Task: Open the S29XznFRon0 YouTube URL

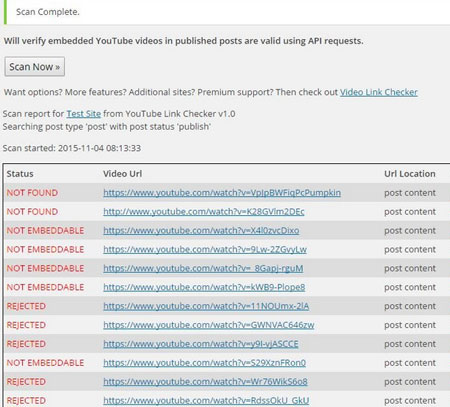Action: coord(204,363)
